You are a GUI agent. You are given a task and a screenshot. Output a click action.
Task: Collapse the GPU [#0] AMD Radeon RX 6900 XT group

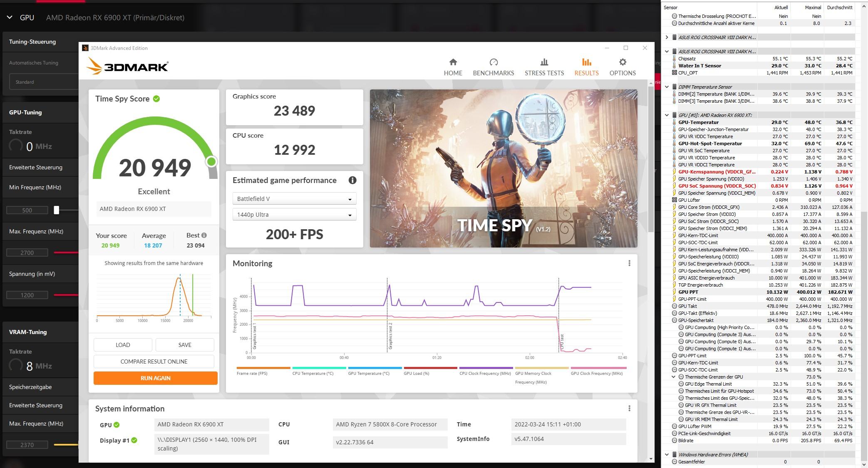(667, 115)
